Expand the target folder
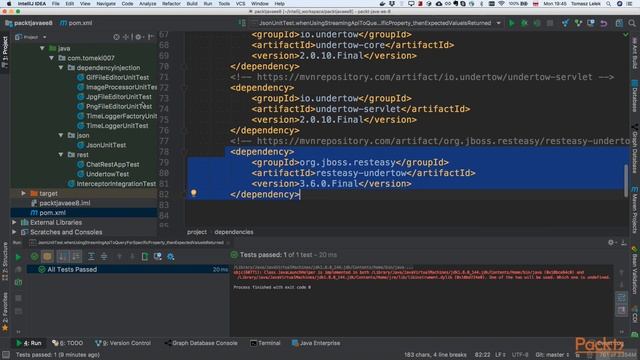640x360 pixels. [23, 193]
